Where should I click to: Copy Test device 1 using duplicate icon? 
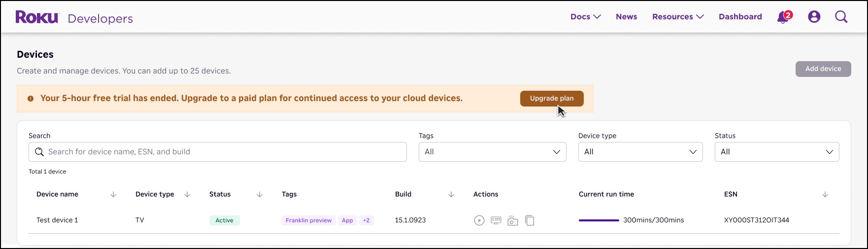tap(530, 220)
